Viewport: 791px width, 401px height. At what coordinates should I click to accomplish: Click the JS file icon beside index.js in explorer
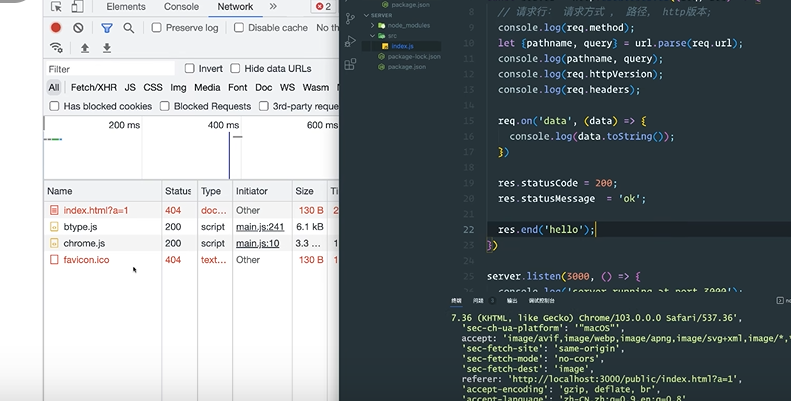click(385, 46)
